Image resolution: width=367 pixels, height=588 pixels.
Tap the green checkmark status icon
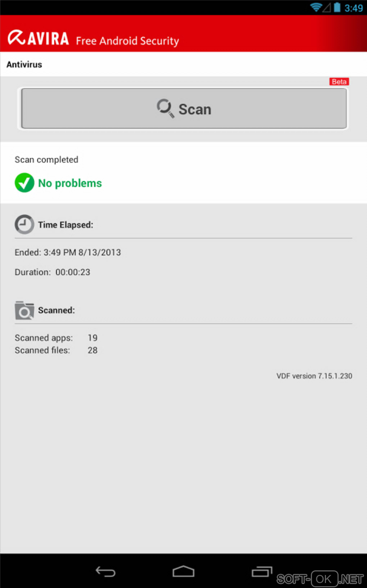tap(24, 183)
